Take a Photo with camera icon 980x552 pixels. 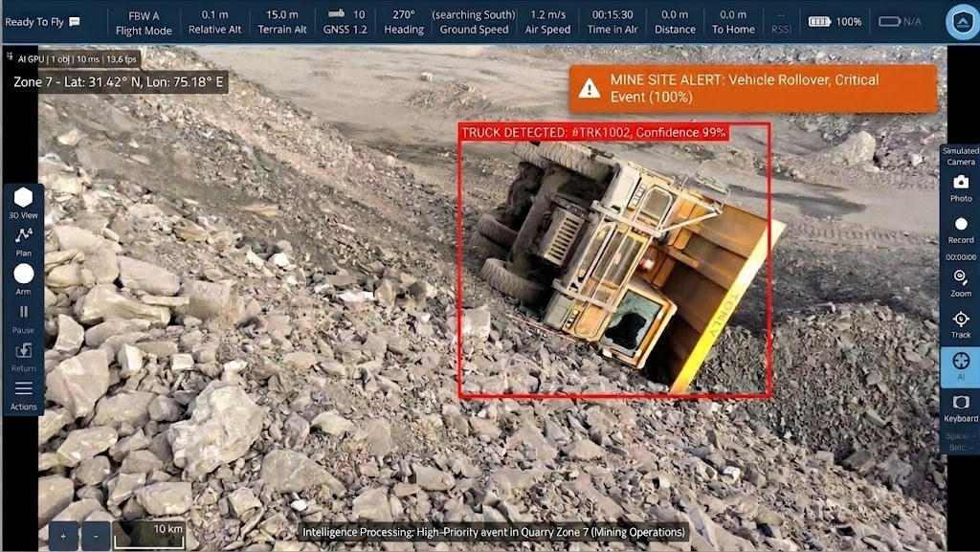point(961,188)
